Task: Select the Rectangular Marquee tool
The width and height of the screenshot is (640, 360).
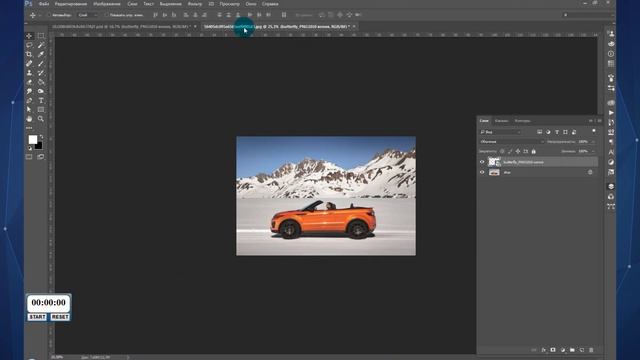Action: (41, 36)
